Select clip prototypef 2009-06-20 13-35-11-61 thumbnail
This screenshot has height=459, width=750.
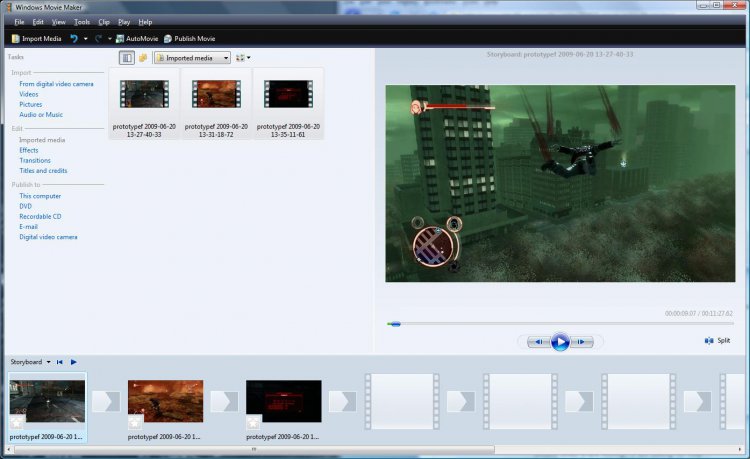288,94
